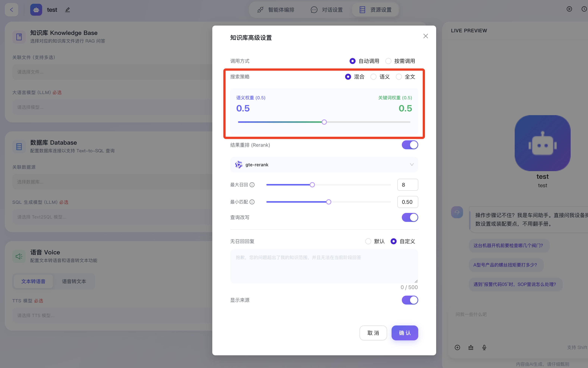Click the 语义权重 slider handle

point(324,122)
